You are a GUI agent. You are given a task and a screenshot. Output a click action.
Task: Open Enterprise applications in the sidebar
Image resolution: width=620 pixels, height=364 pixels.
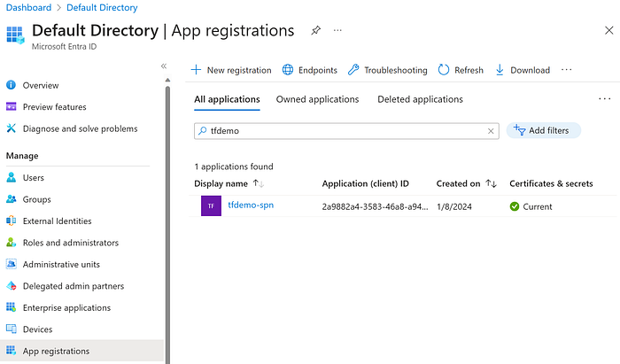[66, 308]
